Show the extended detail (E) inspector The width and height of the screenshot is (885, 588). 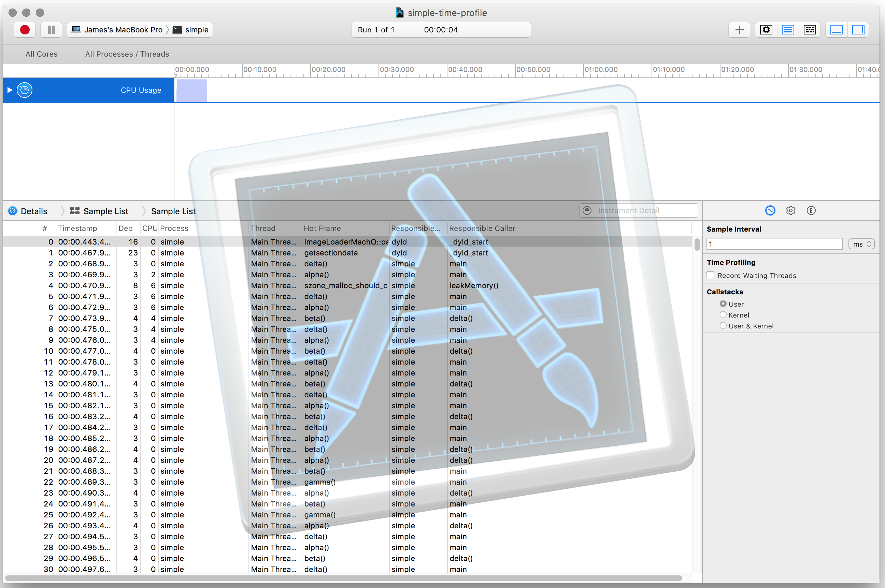click(811, 210)
